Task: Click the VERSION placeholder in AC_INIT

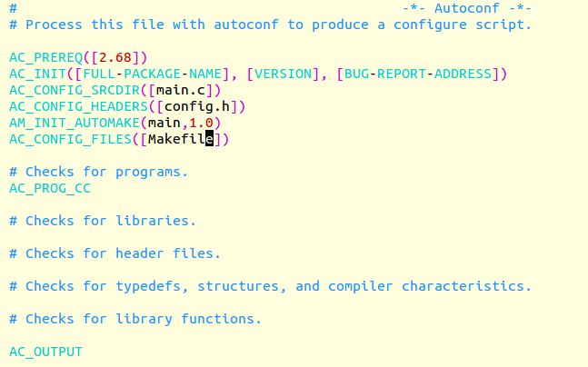Action: (x=283, y=74)
